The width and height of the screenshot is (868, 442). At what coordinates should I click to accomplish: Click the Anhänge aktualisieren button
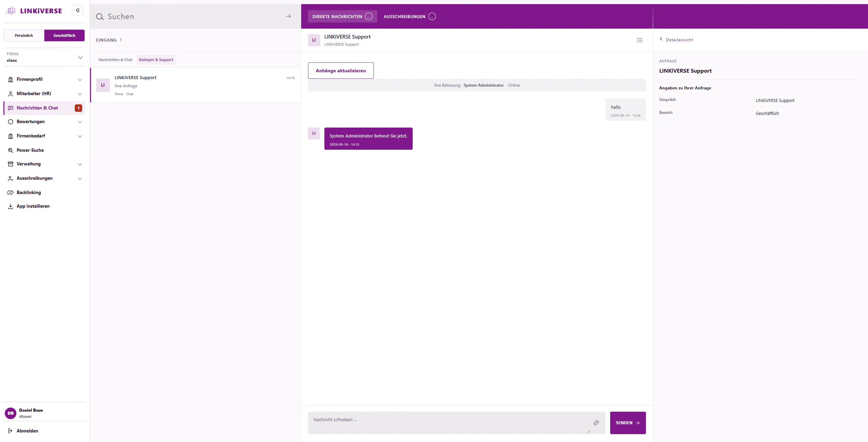(x=341, y=71)
